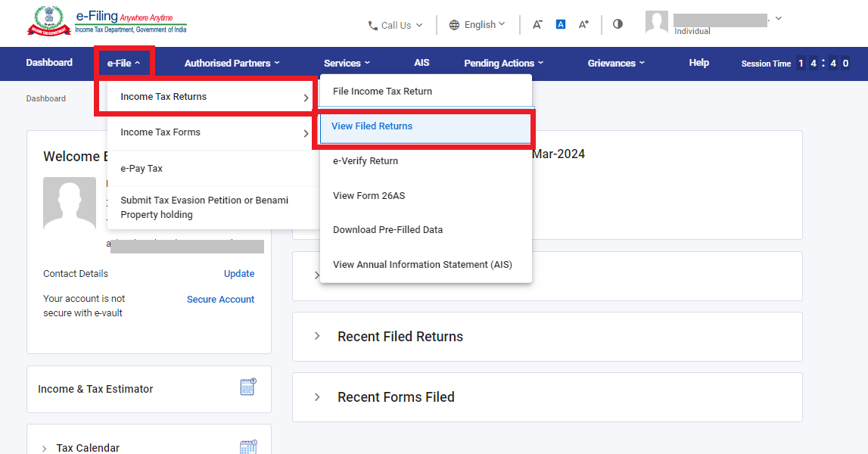
Task: Select View Annual Information Statement (AIS)
Action: pos(426,265)
